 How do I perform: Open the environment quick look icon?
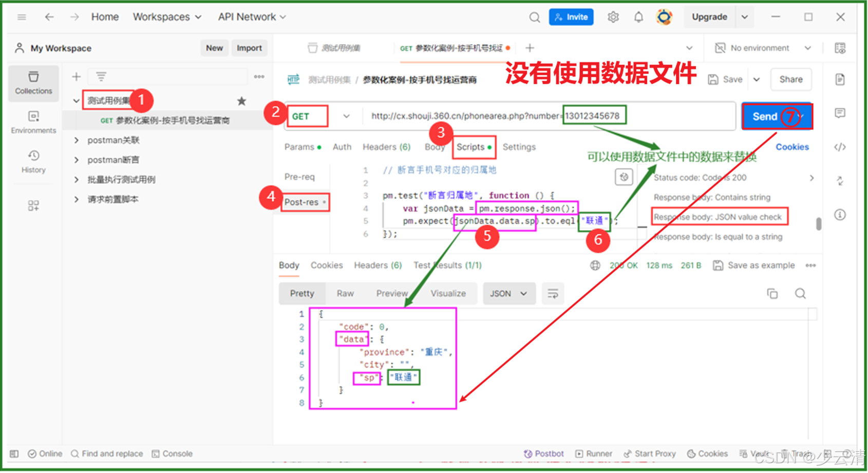[x=840, y=48]
